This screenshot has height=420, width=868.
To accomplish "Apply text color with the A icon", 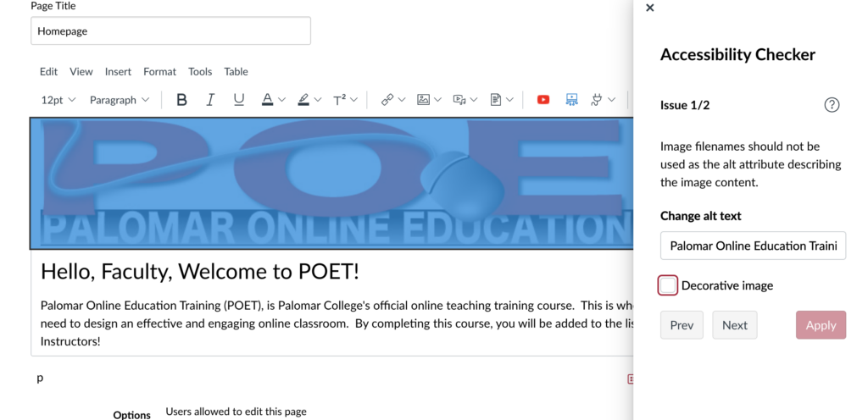I will click(x=267, y=100).
